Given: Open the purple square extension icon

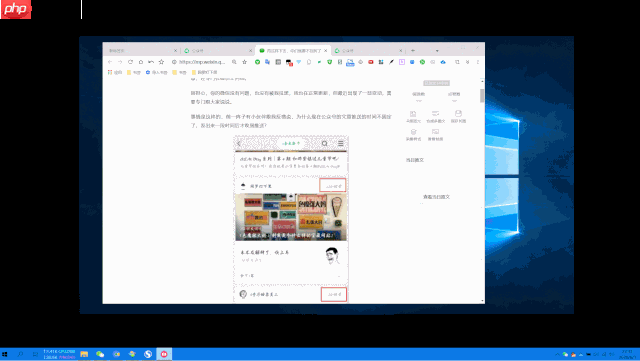Looking at the screenshot, I should click(x=402, y=62).
